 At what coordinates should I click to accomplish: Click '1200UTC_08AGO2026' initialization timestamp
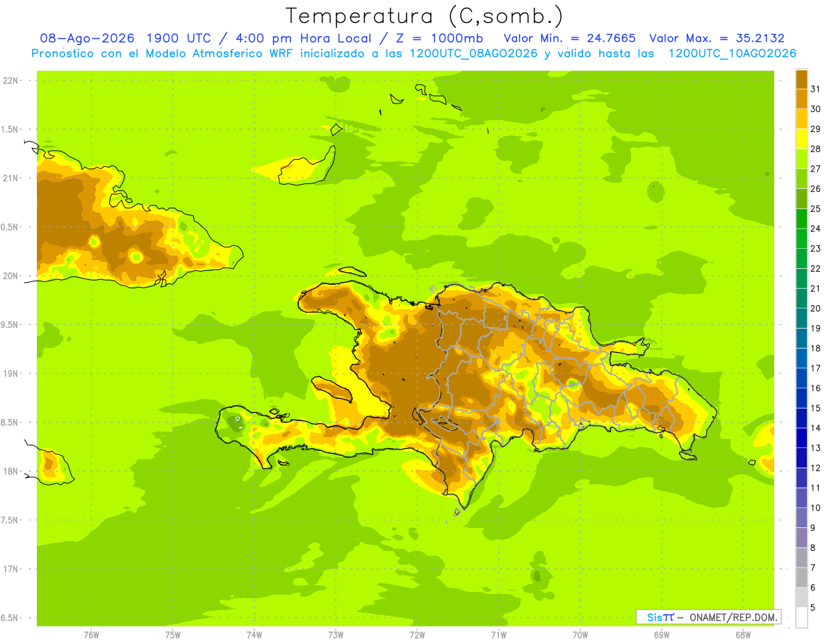[474, 53]
